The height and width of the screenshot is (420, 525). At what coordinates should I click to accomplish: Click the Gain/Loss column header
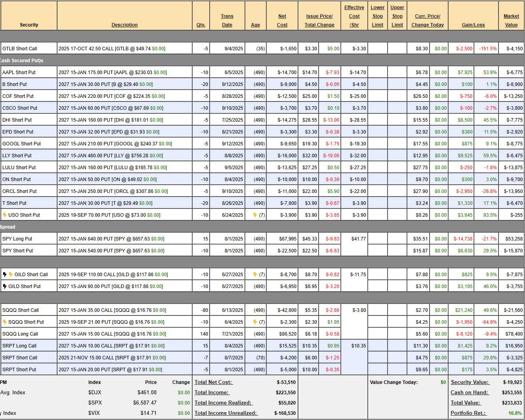tap(473, 25)
